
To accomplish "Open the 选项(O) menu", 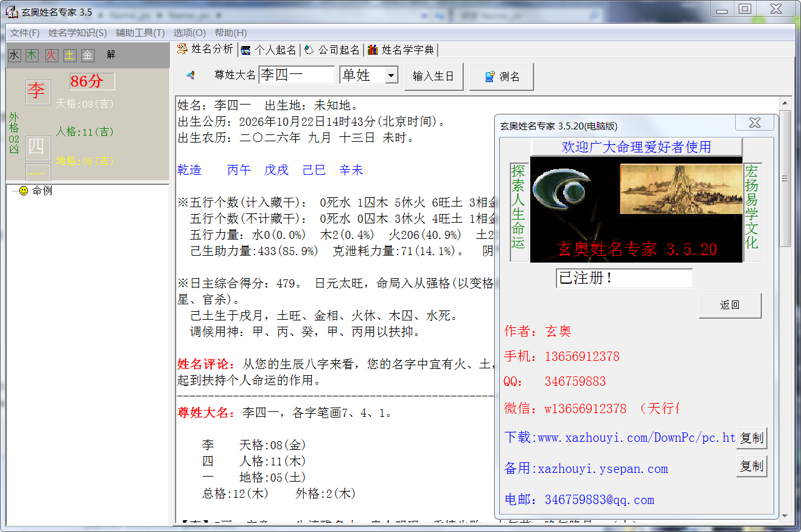I will [x=189, y=33].
